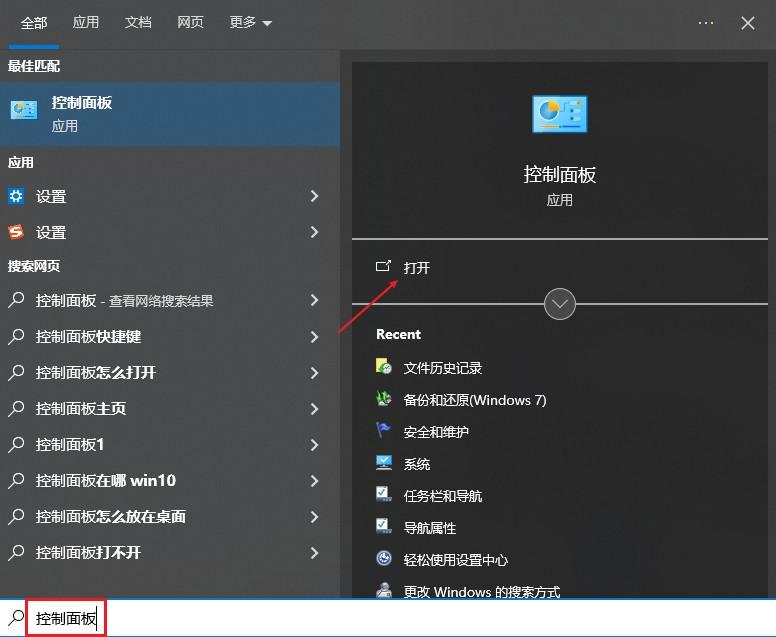Click the blue gear 设置 icon
776x637 pixels.
[x=16, y=196]
